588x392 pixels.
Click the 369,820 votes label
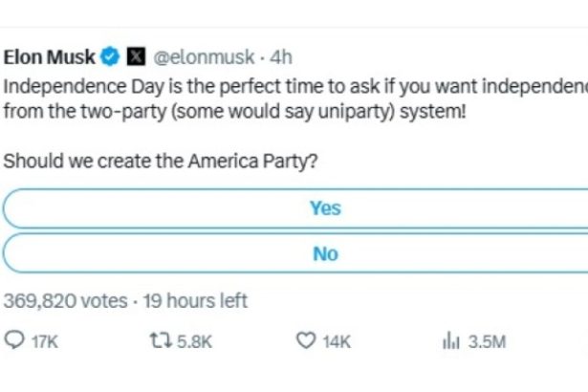[66, 301]
